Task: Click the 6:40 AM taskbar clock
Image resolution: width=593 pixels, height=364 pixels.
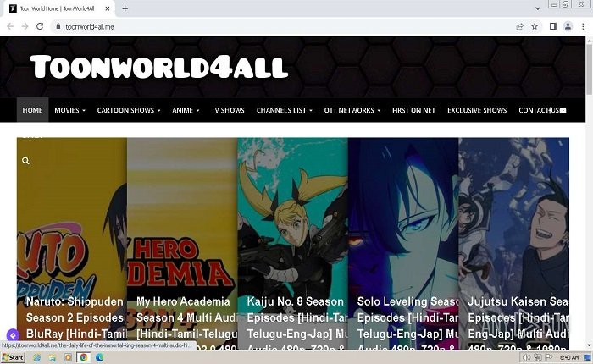Action: point(569,357)
